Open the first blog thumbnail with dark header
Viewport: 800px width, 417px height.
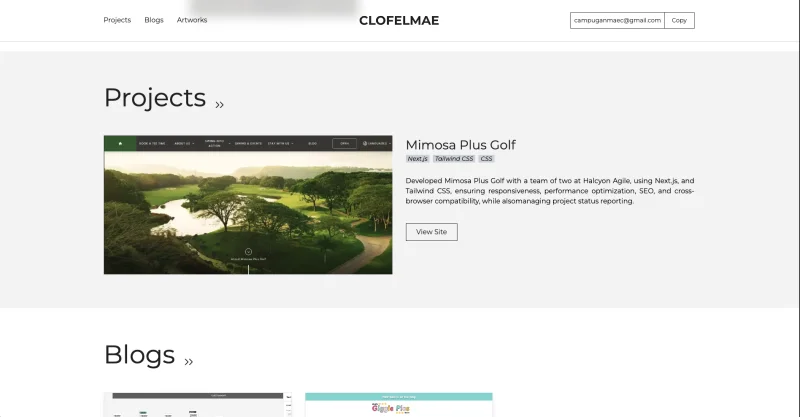[198, 405]
